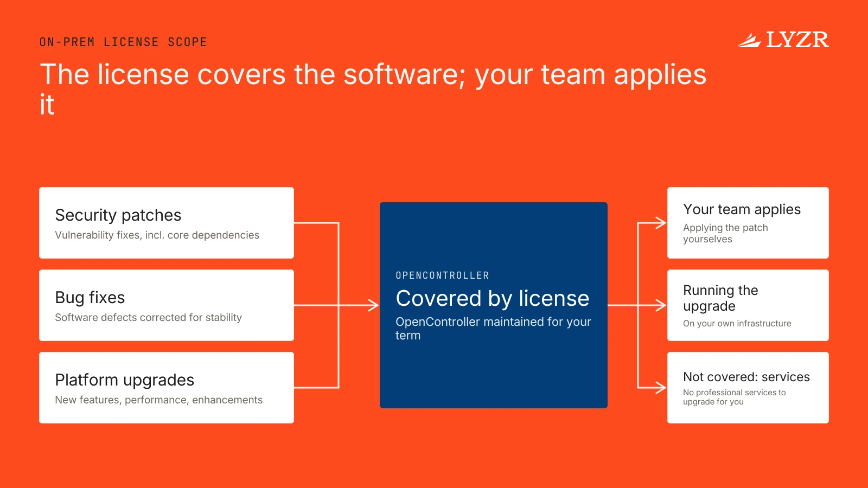Viewport: 868px width, 488px height.
Task: Click 'Software defects corrected for stability' text
Action: click(149, 318)
